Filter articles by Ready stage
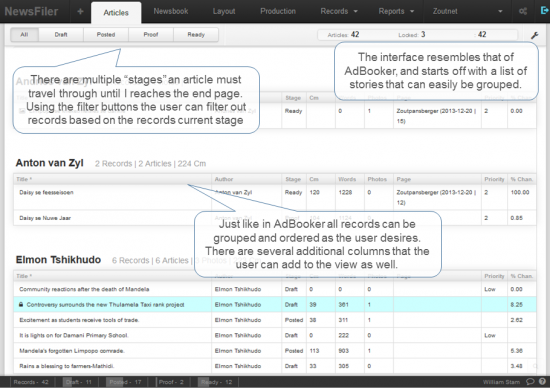The image size is (550, 388). click(x=196, y=34)
